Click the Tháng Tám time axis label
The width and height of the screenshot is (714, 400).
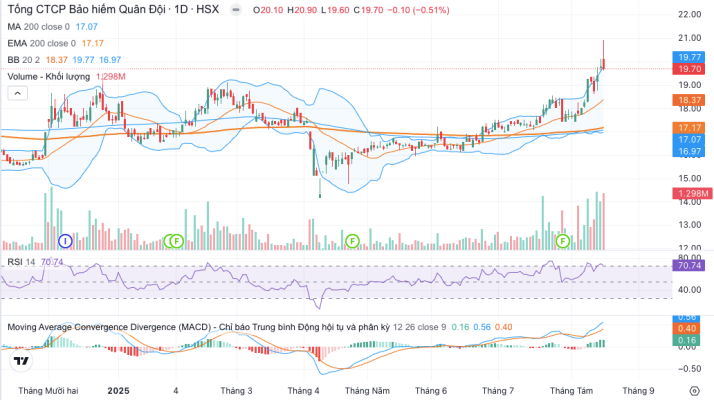tap(571, 391)
